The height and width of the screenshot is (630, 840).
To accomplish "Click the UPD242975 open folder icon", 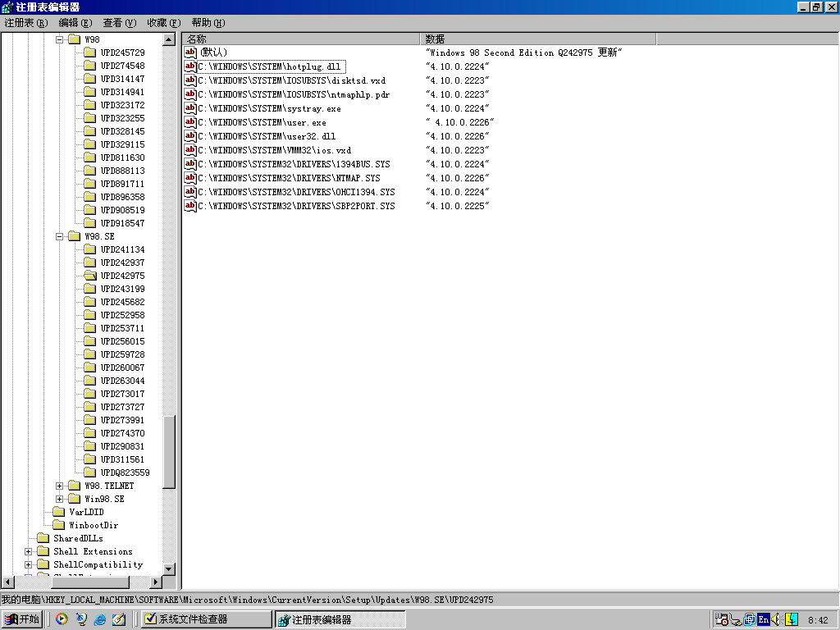I will 90,276.
